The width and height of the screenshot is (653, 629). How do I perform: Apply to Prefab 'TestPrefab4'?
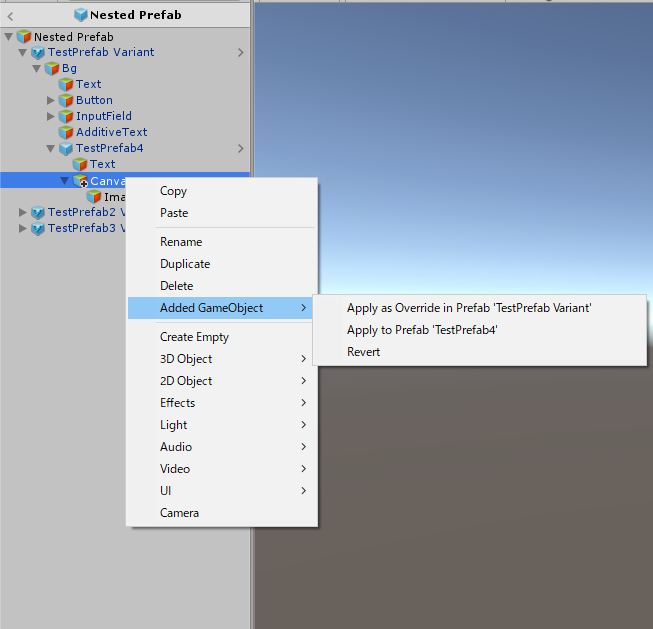pyautogui.click(x=480, y=330)
